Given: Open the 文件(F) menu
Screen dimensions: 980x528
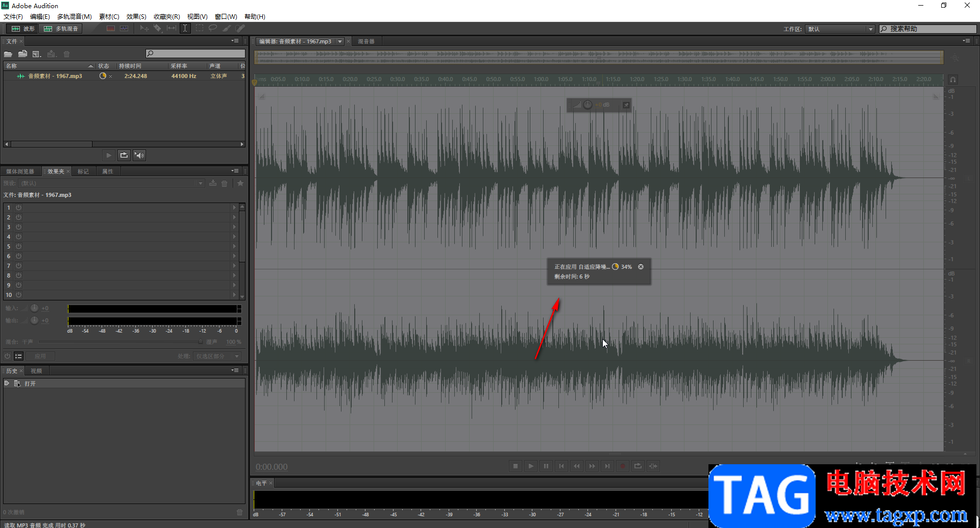Looking at the screenshot, I should coord(13,16).
